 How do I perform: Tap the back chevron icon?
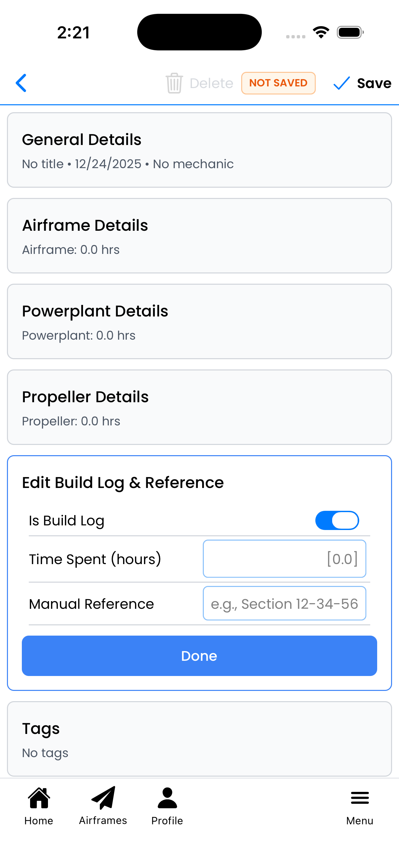tap(21, 83)
